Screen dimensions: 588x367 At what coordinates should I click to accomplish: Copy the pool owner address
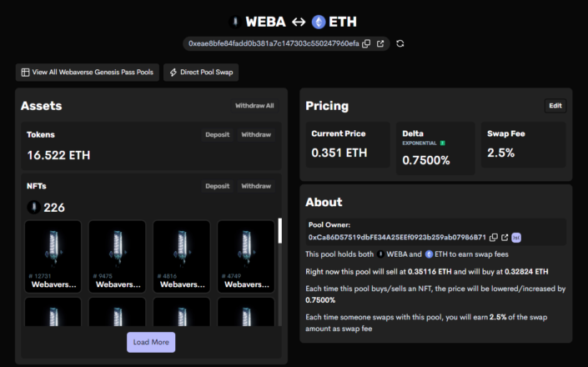point(494,238)
